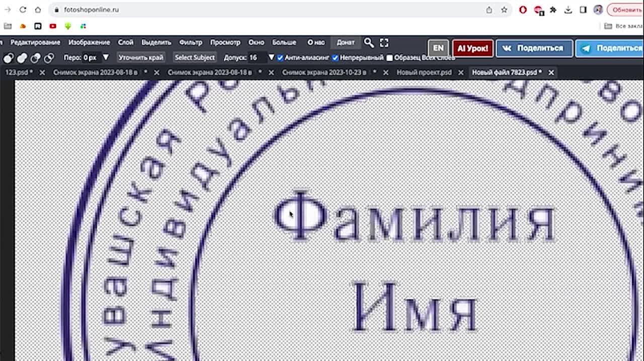Click the browser forward arrow
644x361 pixels.
pos(8,10)
